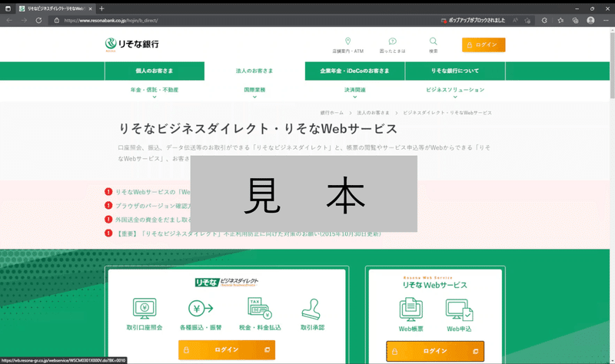Click the 取引承認 stamp icon
Viewport: 615px width, 364px height.
tap(311, 309)
